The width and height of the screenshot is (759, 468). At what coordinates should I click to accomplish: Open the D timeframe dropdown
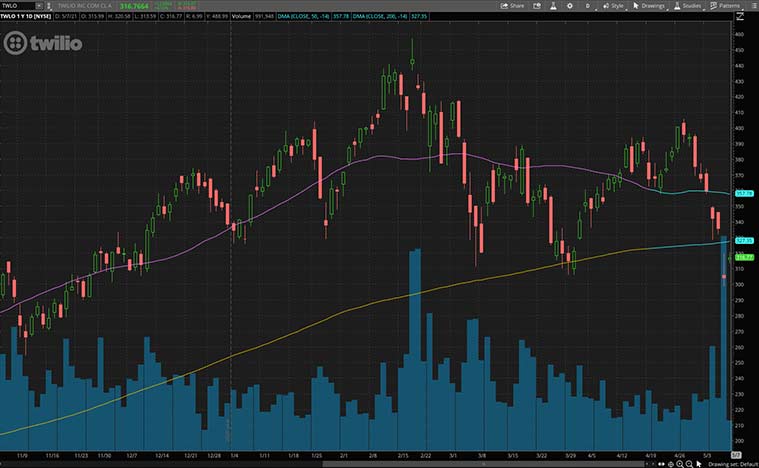coord(588,5)
